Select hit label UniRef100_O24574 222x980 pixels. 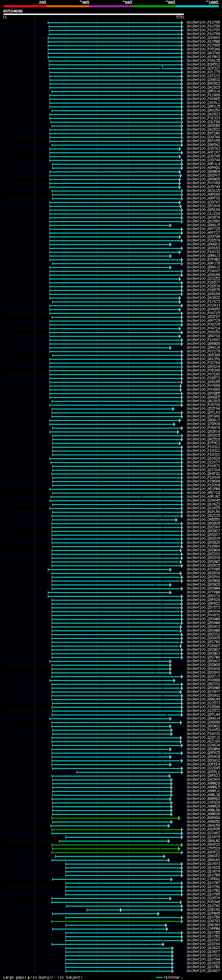203,898
